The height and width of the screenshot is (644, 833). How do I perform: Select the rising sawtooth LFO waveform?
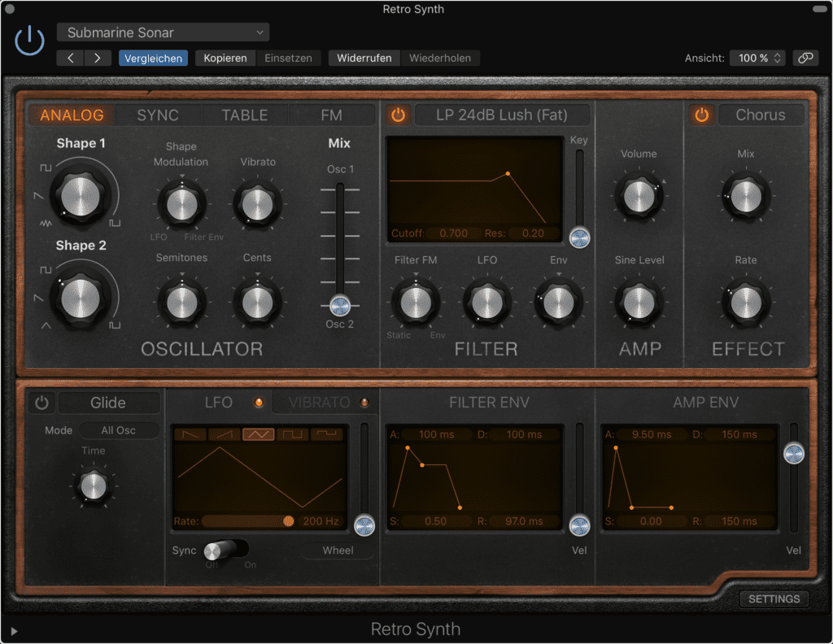(225, 436)
